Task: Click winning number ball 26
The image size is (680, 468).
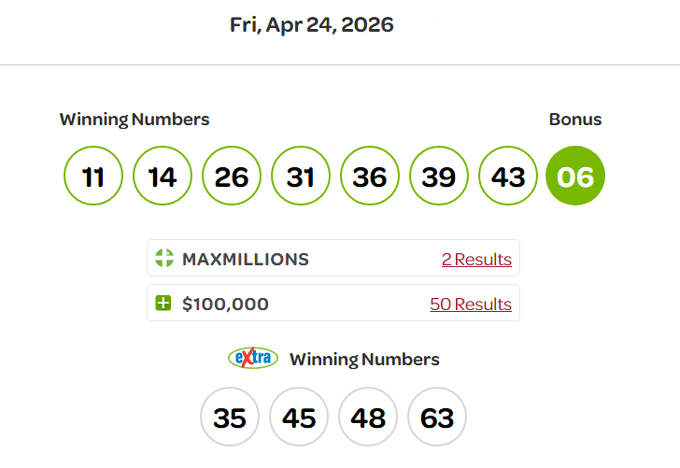Action: 231,176
